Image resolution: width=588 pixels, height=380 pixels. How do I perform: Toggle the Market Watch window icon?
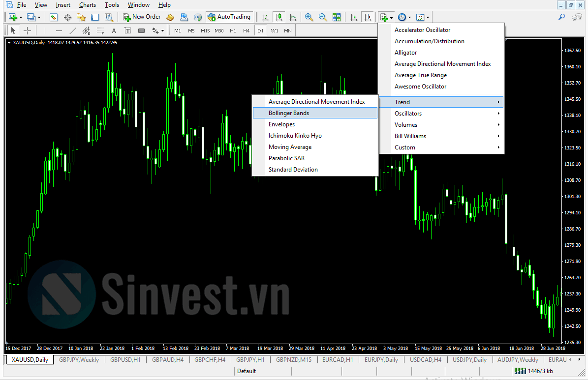click(54, 17)
